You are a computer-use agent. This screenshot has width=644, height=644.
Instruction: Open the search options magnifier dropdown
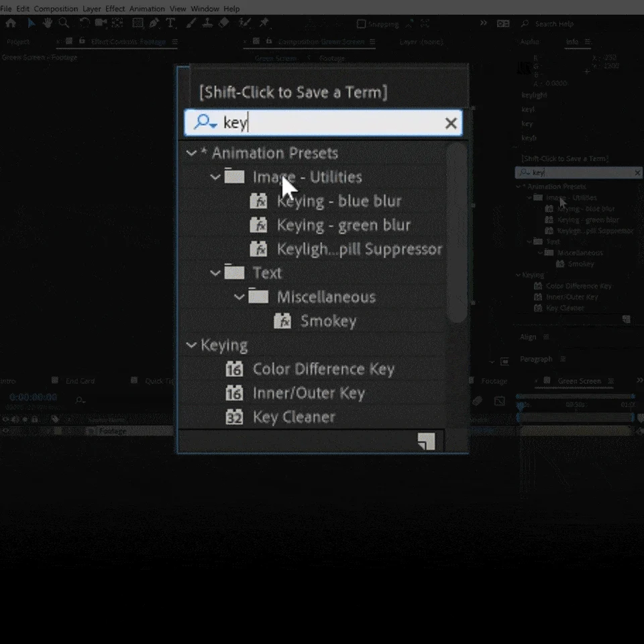205,122
